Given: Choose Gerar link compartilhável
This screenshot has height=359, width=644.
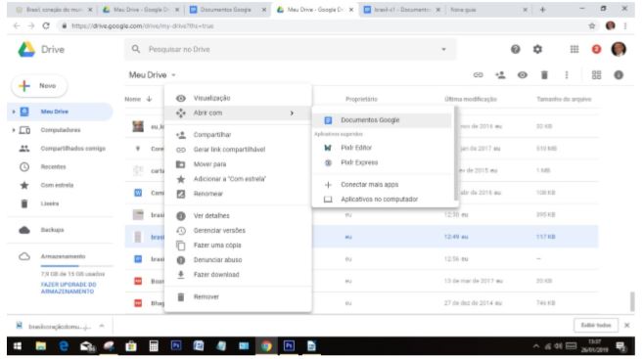Looking at the screenshot, I should point(238,150).
